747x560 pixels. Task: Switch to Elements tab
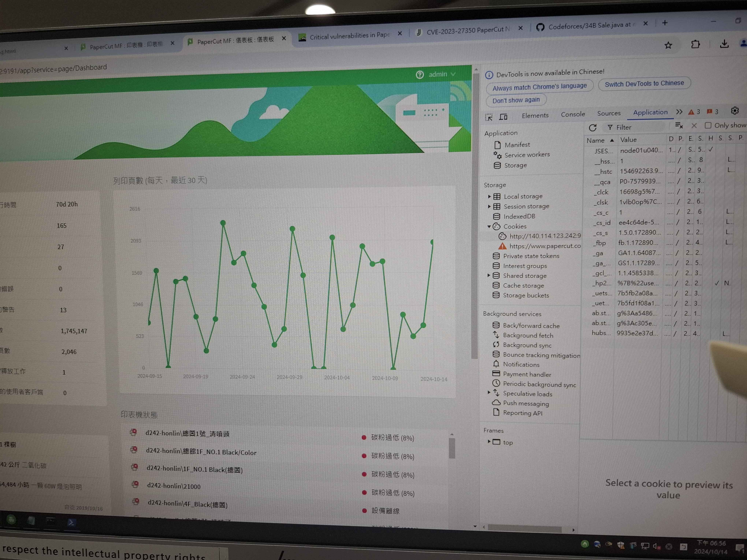click(x=535, y=115)
